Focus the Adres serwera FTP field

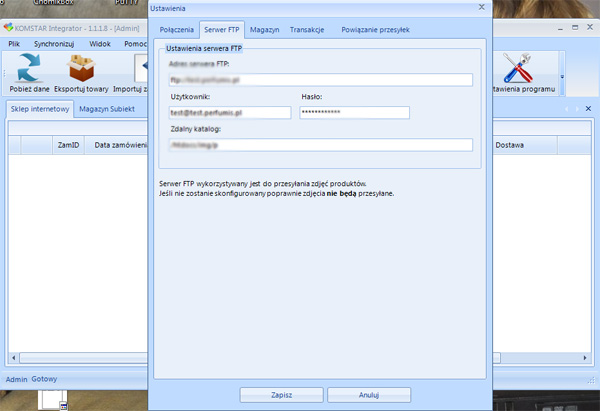[x=321, y=80]
